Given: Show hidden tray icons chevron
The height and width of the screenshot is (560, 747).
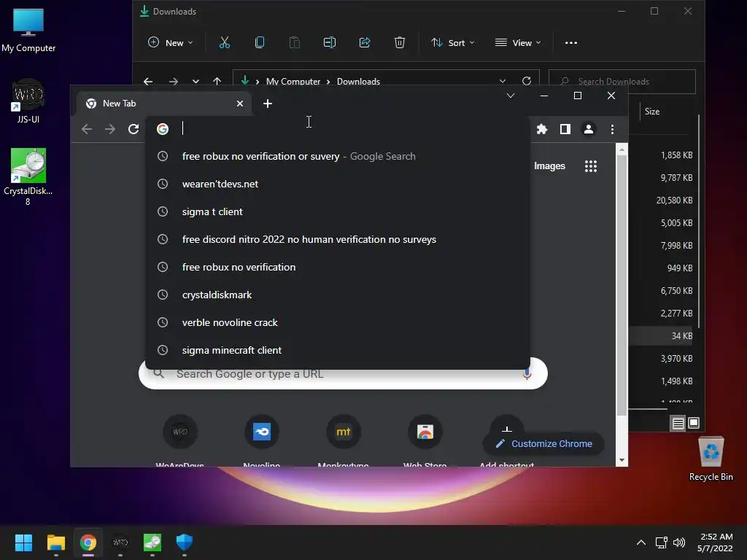Looking at the screenshot, I should (641, 542).
